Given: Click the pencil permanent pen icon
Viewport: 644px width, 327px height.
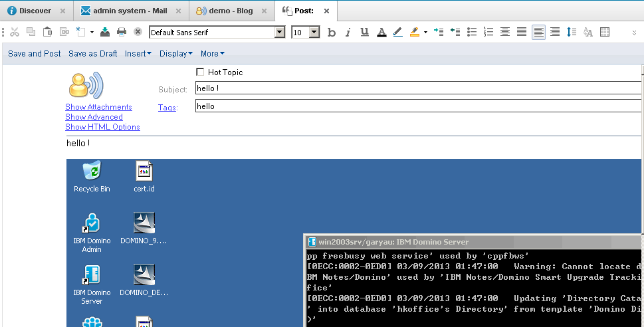Looking at the screenshot, I should tap(397, 32).
